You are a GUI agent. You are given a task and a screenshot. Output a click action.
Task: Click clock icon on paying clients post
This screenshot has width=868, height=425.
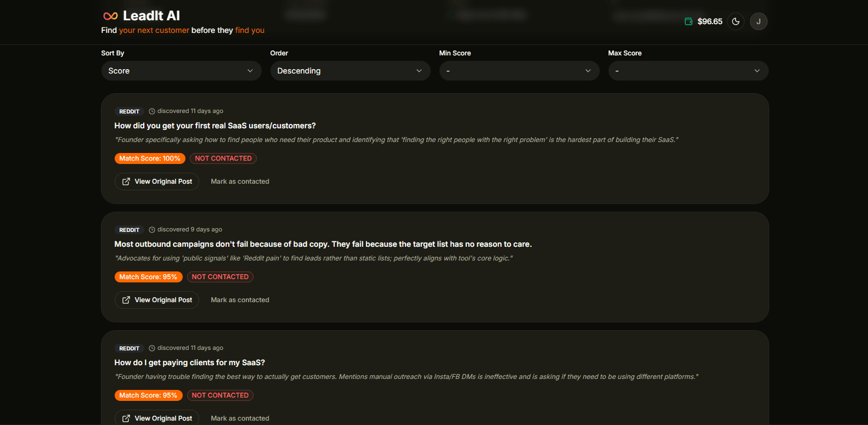pos(152,348)
